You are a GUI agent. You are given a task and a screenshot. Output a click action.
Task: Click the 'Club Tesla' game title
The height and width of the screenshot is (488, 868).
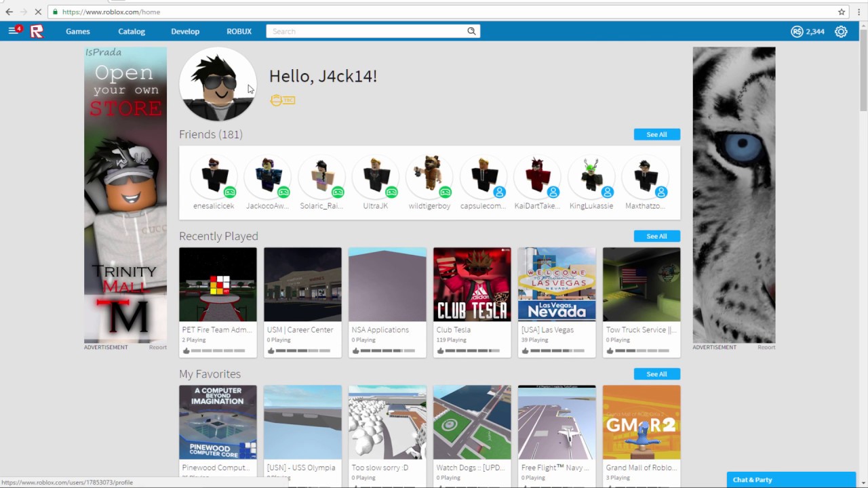point(454,330)
